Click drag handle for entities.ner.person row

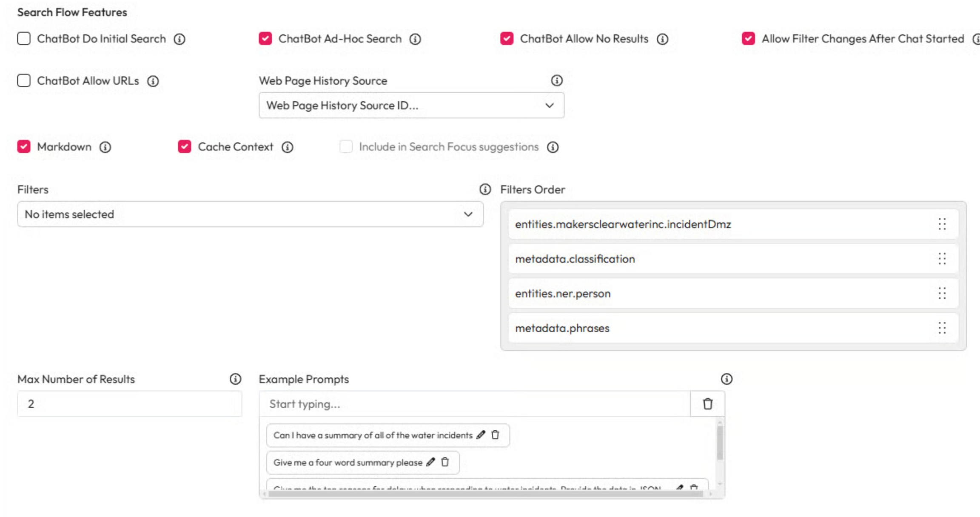click(942, 294)
